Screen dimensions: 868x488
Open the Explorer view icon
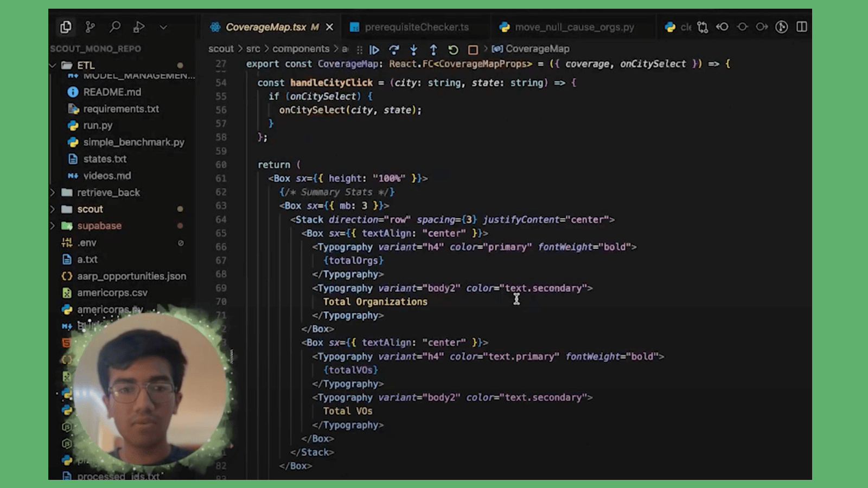(x=66, y=27)
